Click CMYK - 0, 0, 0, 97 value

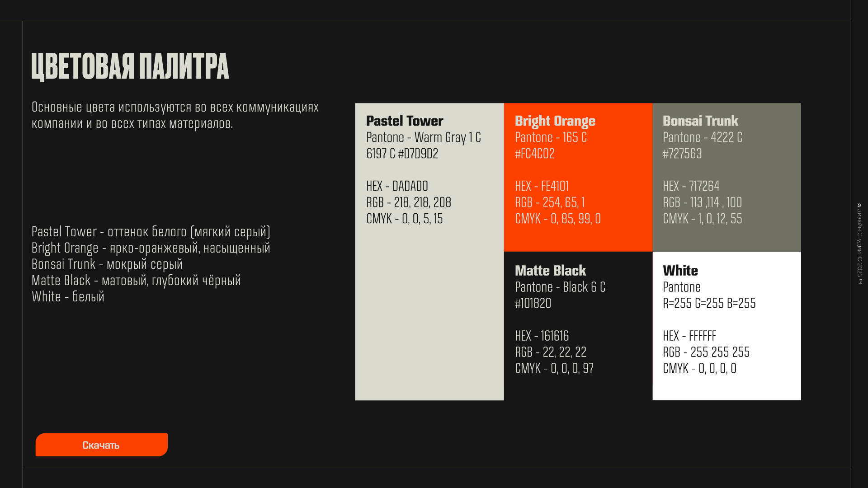pos(554,369)
